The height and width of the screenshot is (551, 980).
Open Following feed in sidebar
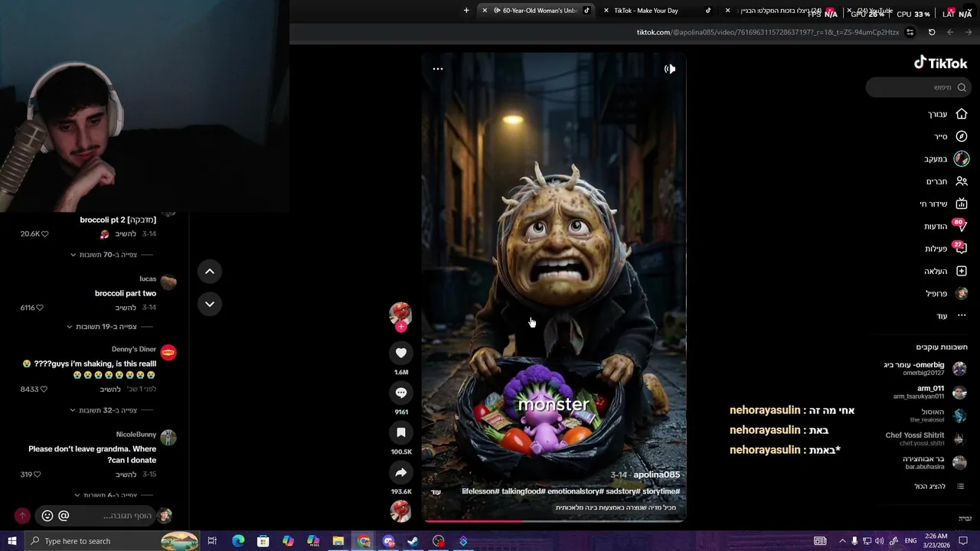point(962,158)
